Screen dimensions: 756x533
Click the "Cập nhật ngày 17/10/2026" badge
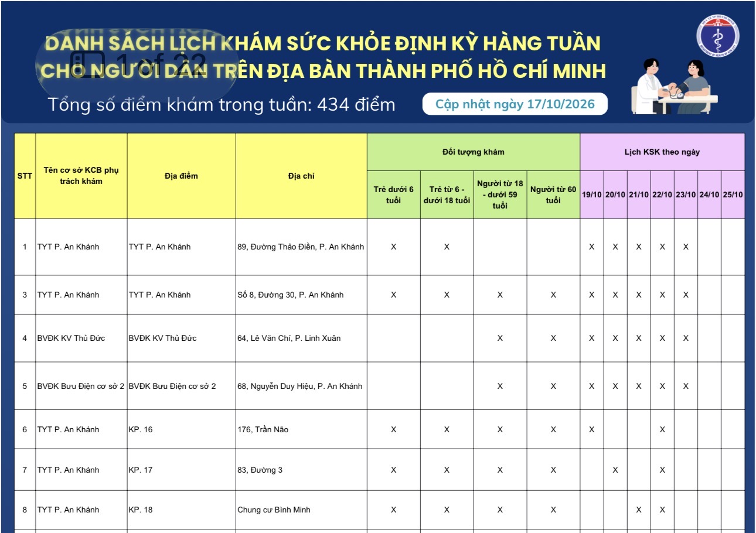[515, 104]
